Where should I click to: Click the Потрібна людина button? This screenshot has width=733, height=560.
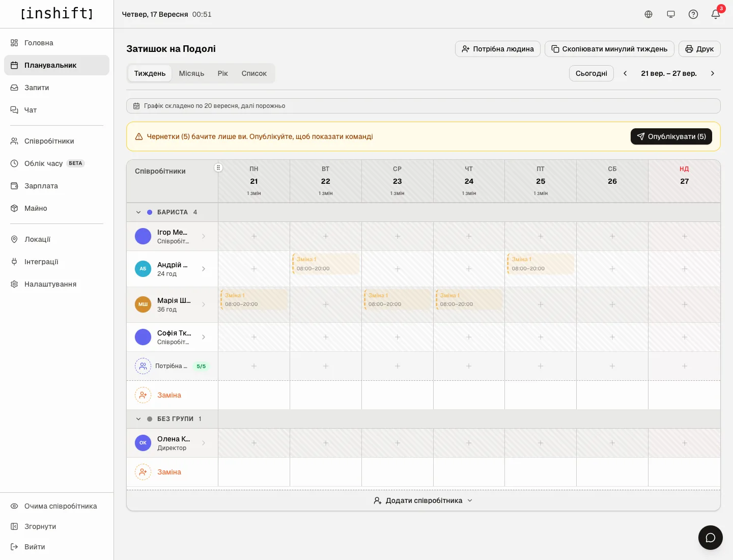[498, 49]
